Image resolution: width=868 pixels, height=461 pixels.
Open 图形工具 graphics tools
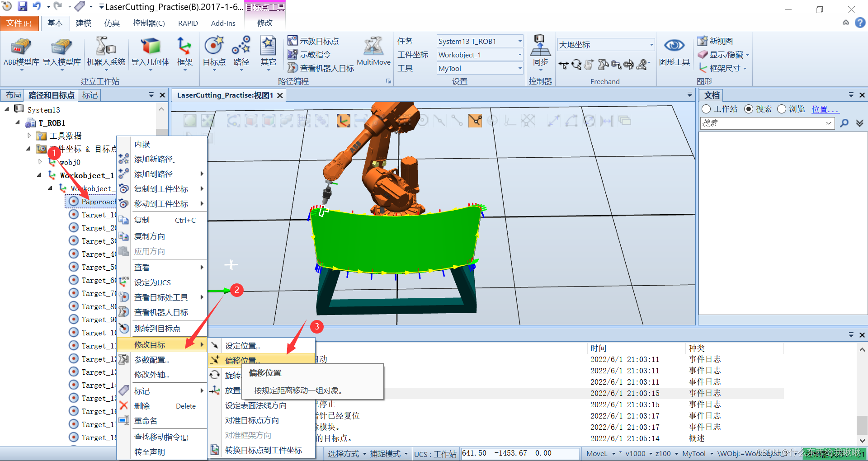(x=674, y=52)
